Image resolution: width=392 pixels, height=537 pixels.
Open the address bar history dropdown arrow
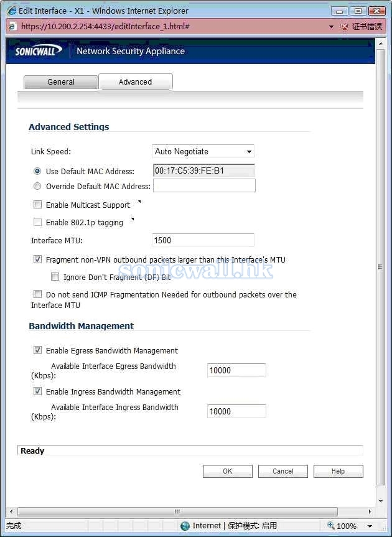coord(331,27)
